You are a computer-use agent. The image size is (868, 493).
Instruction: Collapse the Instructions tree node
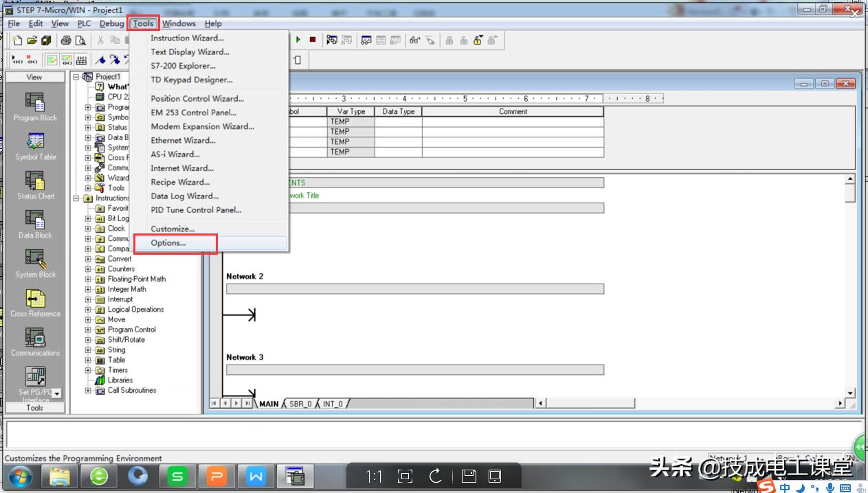(x=76, y=198)
